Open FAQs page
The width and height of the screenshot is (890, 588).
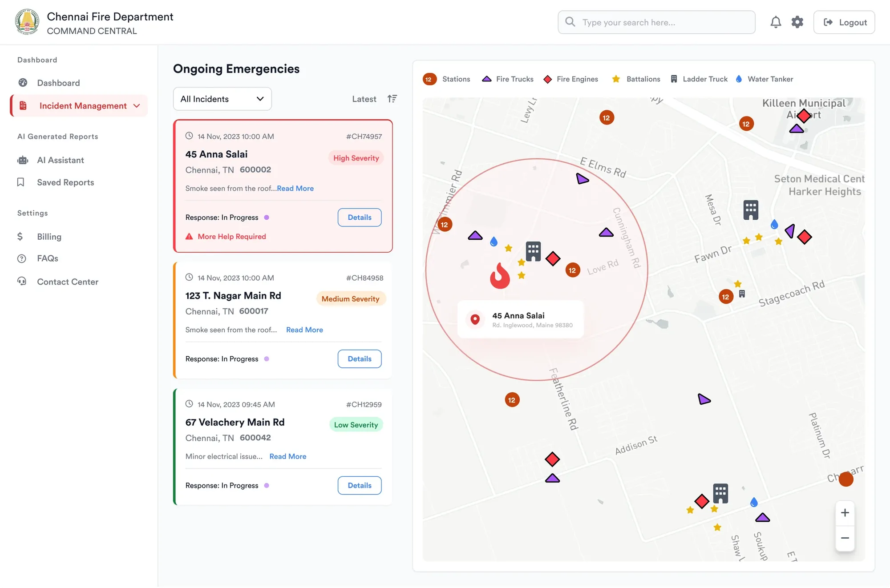click(48, 258)
